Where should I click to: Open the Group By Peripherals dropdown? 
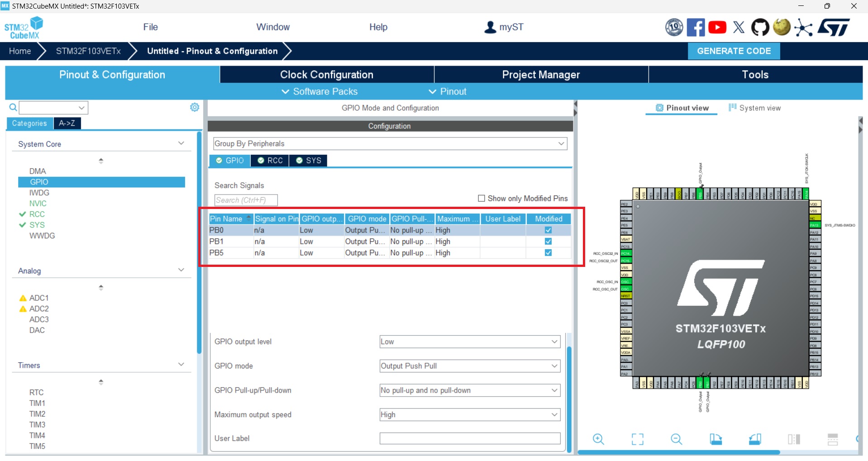[x=390, y=143]
